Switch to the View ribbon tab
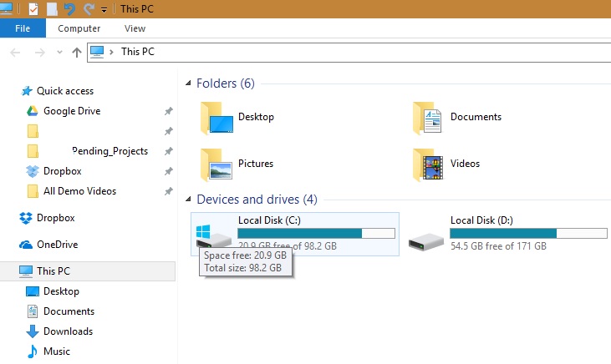Image resolution: width=611 pixels, height=364 pixels. (135, 28)
